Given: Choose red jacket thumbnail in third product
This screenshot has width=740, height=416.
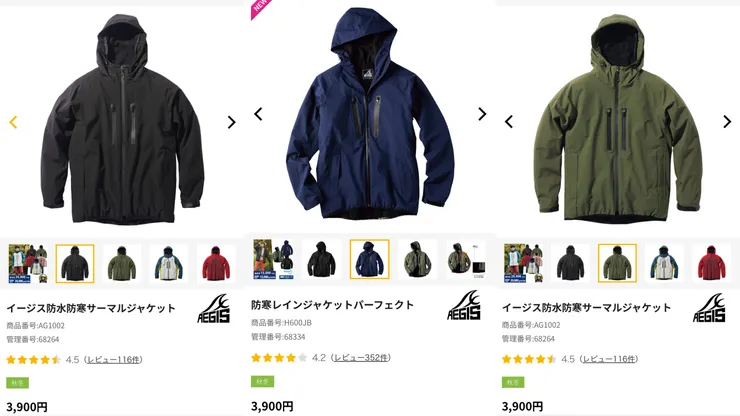Looking at the screenshot, I should point(712,263).
